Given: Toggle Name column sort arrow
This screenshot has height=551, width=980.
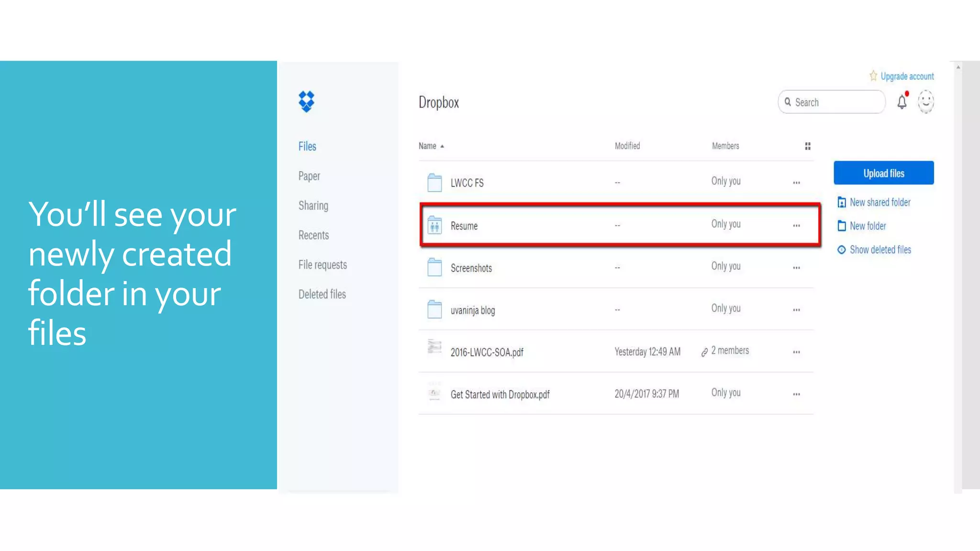Looking at the screenshot, I should pyautogui.click(x=442, y=146).
